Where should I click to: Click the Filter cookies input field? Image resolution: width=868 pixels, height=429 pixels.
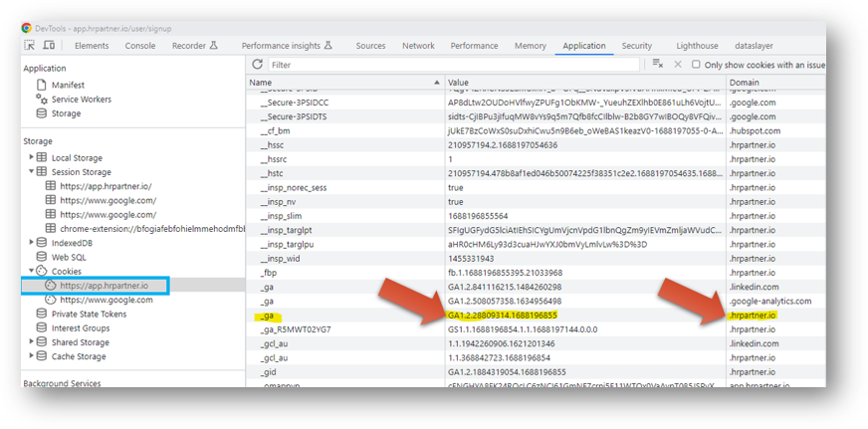(x=454, y=65)
